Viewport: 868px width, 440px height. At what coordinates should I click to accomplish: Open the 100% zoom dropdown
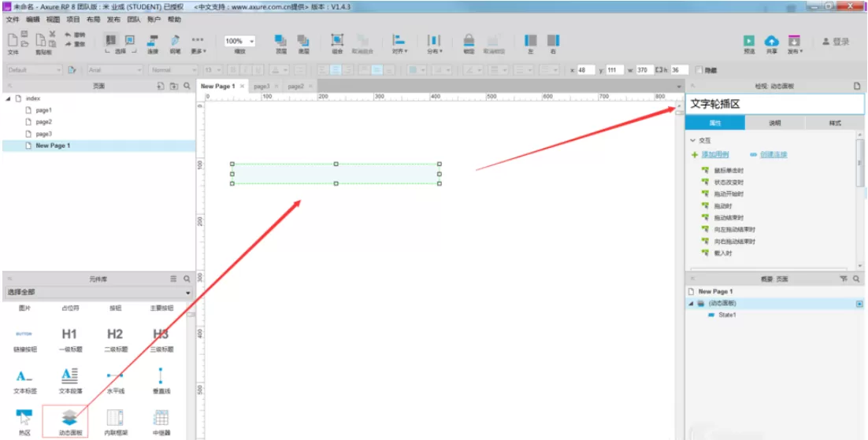tap(239, 41)
